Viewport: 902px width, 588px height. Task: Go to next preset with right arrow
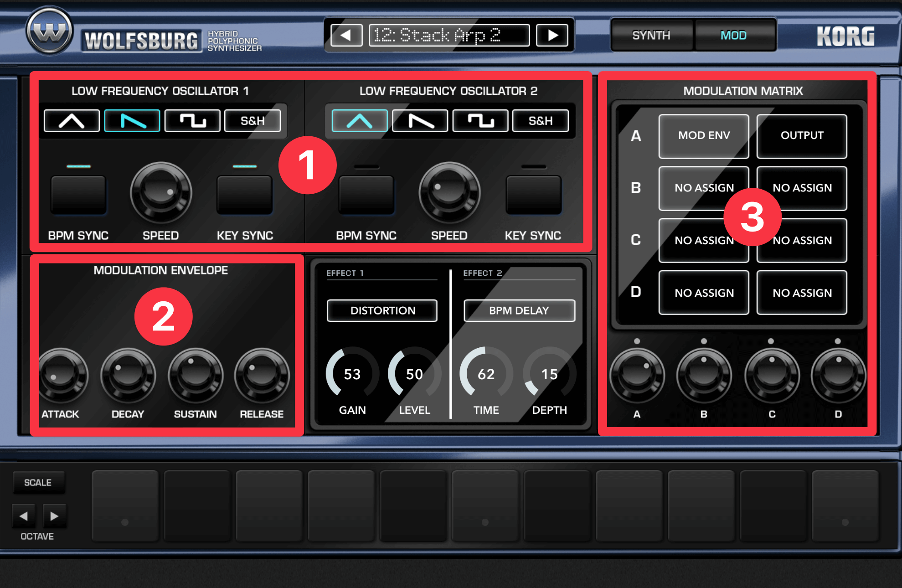click(x=552, y=35)
